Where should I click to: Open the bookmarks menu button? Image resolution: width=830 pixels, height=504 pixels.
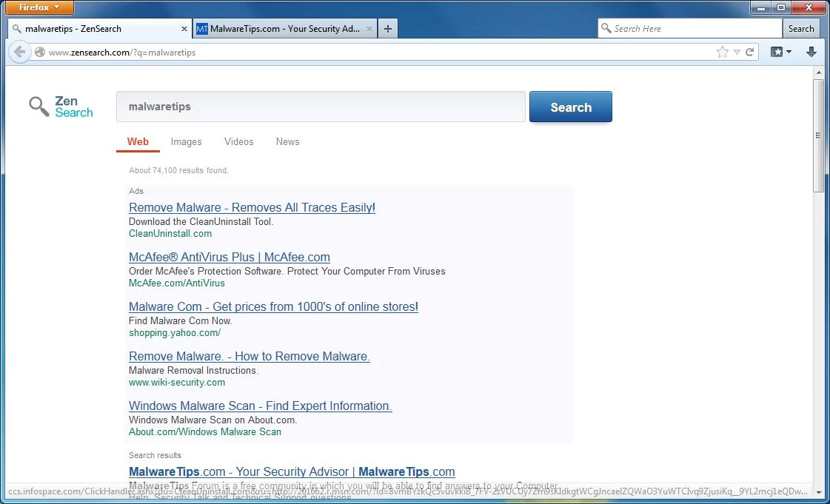coord(781,52)
